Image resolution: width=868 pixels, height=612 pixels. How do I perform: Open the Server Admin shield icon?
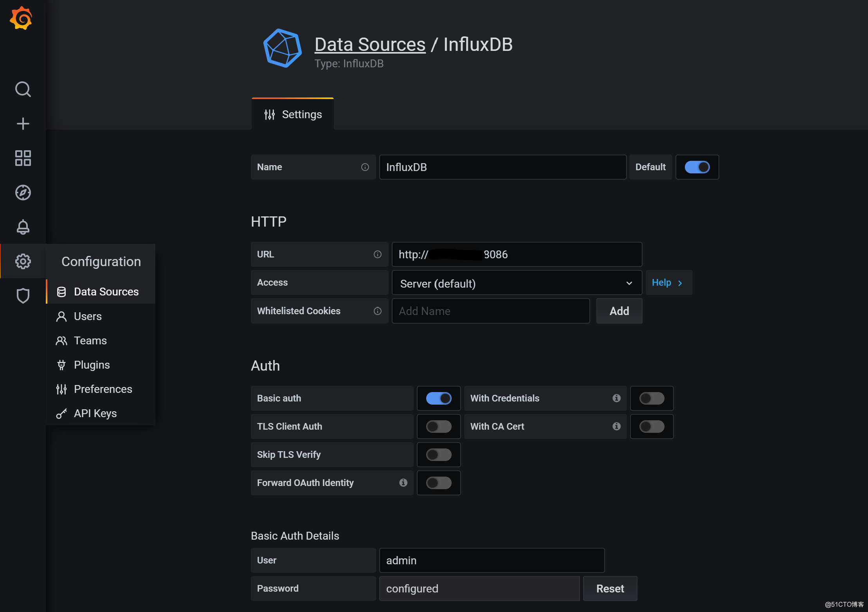click(x=23, y=295)
